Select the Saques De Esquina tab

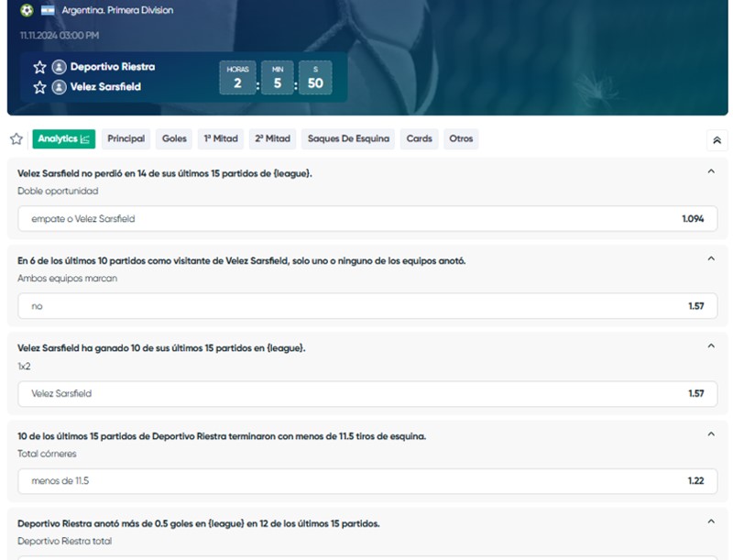pyautogui.click(x=348, y=138)
